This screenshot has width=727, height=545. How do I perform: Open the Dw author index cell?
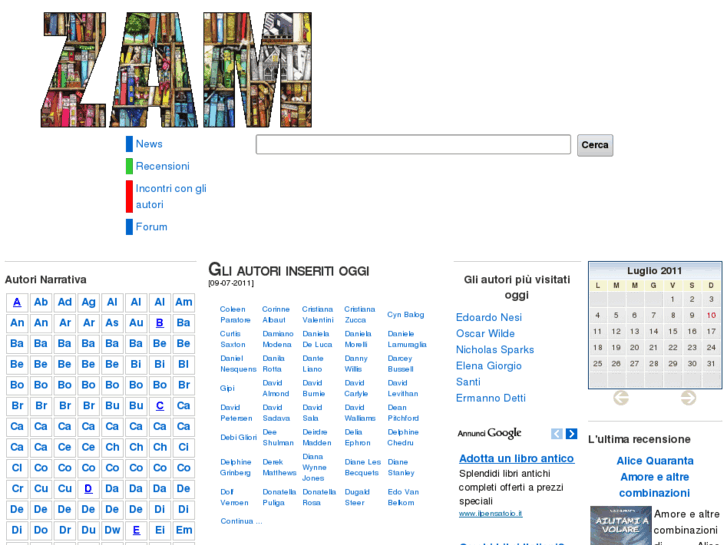112,530
